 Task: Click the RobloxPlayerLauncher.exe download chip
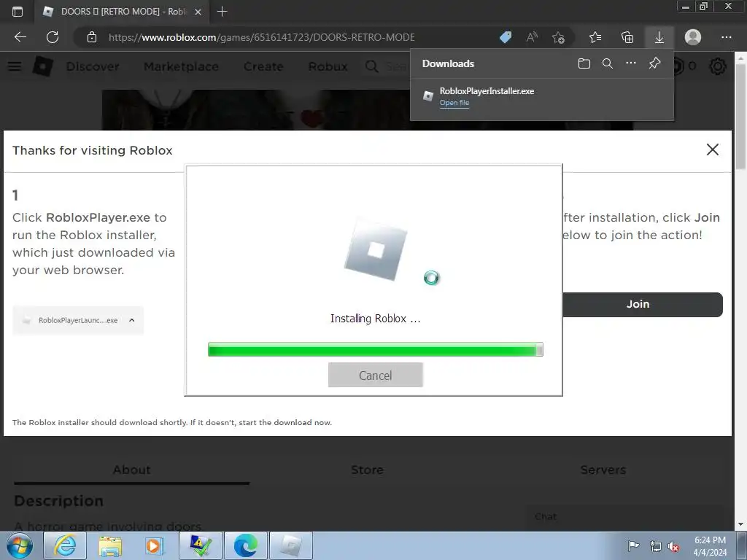pos(78,321)
